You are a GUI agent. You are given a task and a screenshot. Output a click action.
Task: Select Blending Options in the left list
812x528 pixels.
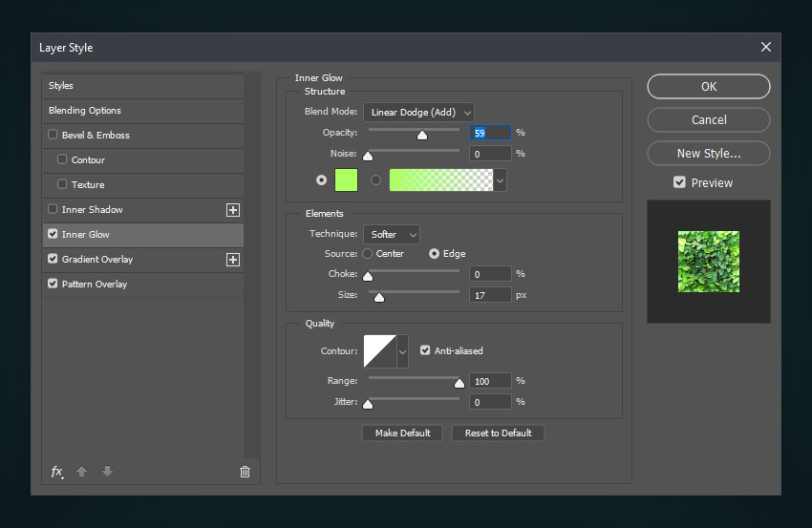click(x=85, y=111)
